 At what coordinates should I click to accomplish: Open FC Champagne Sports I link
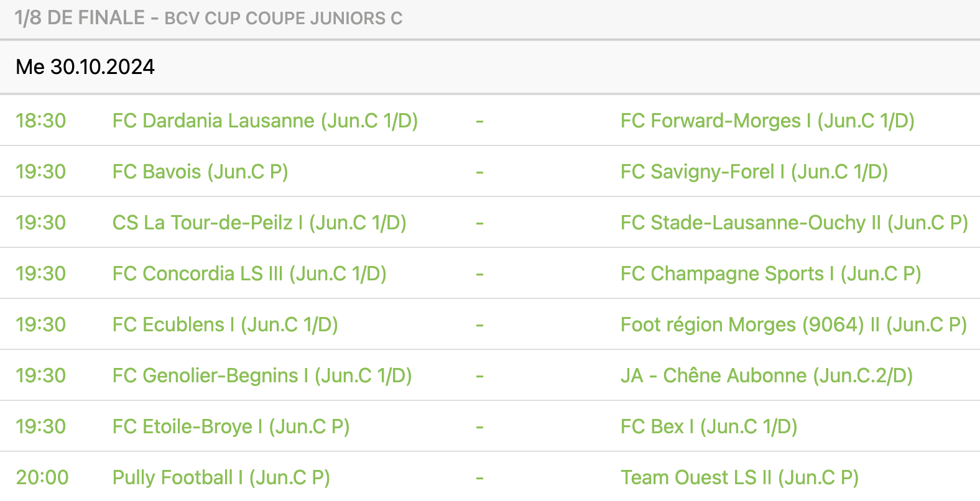[x=770, y=273]
